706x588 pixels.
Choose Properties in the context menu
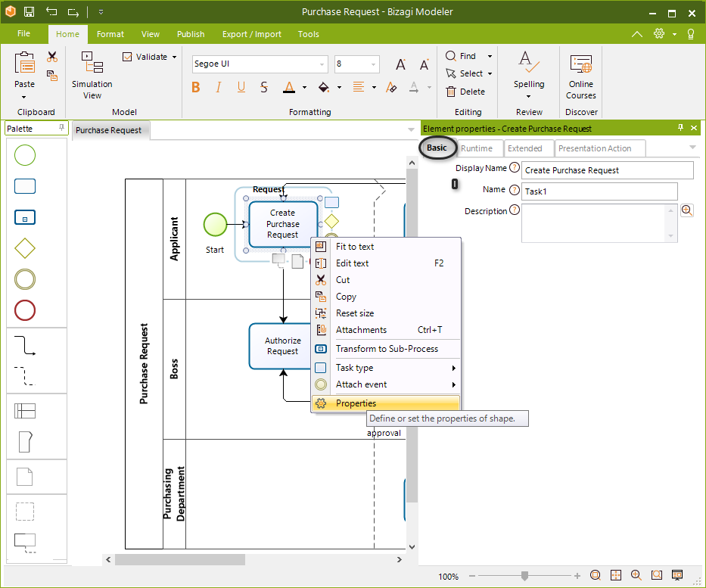pyautogui.click(x=386, y=403)
